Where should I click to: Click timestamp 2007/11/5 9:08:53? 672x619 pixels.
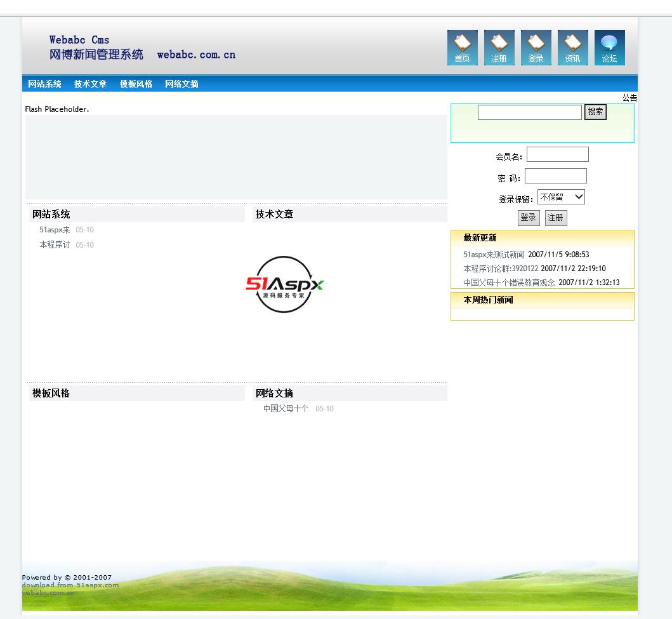point(559,255)
